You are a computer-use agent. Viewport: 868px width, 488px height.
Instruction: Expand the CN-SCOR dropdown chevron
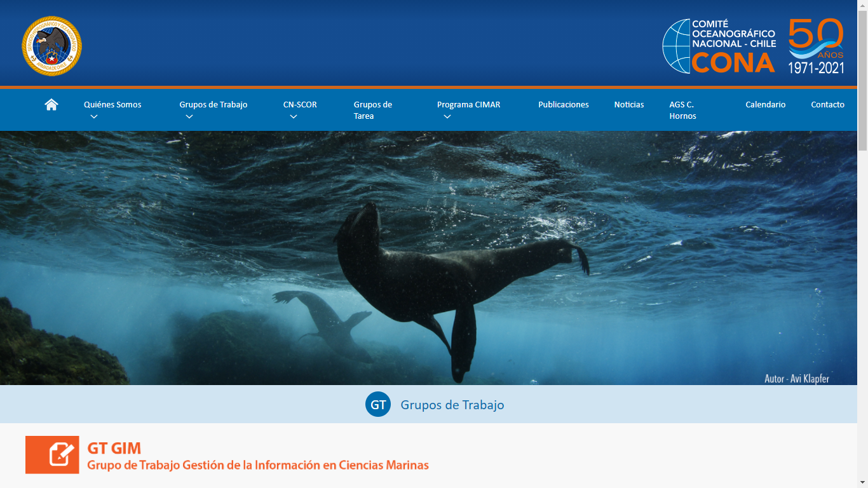(x=293, y=117)
